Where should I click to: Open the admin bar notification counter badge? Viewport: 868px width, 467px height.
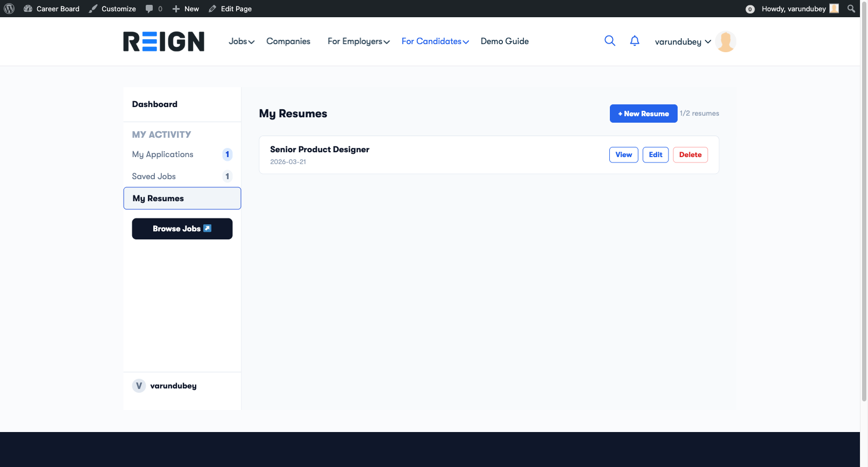coord(750,9)
